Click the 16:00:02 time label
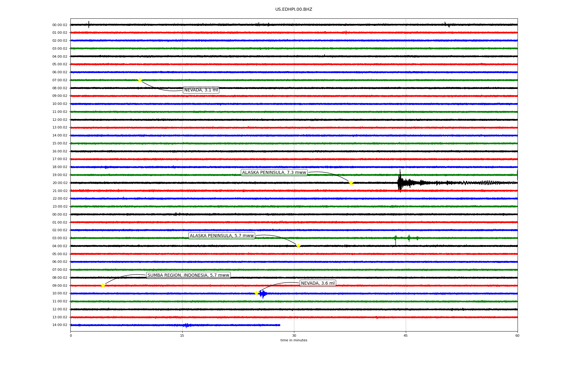 point(60,151)
